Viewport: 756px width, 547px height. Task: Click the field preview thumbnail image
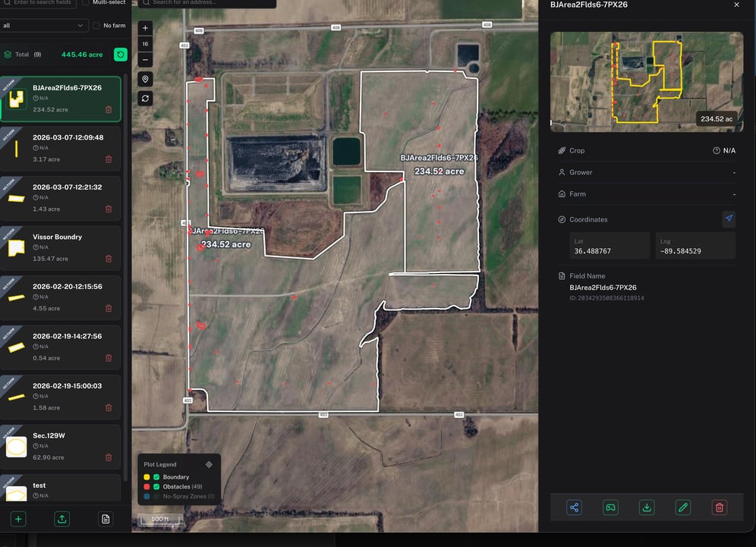click(646, 81)
